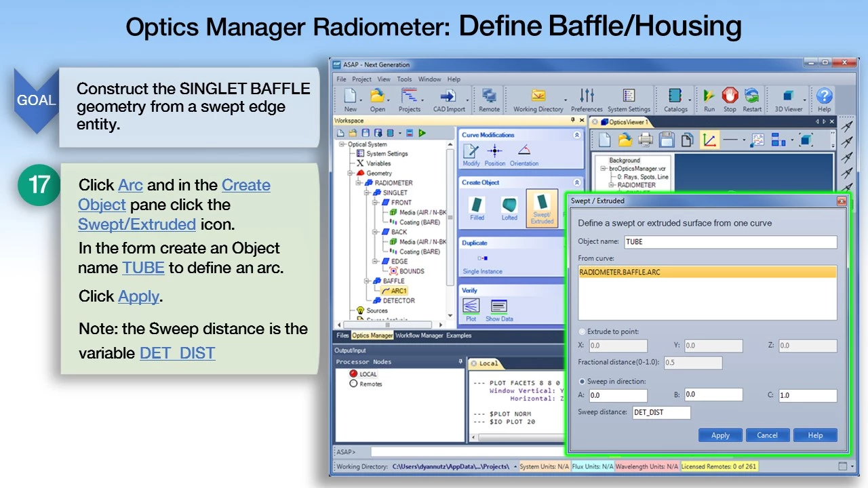This screenshot has width=868, height=488.
Task: Click the Run toolbar icon
Action: click(x=709, y=99)
